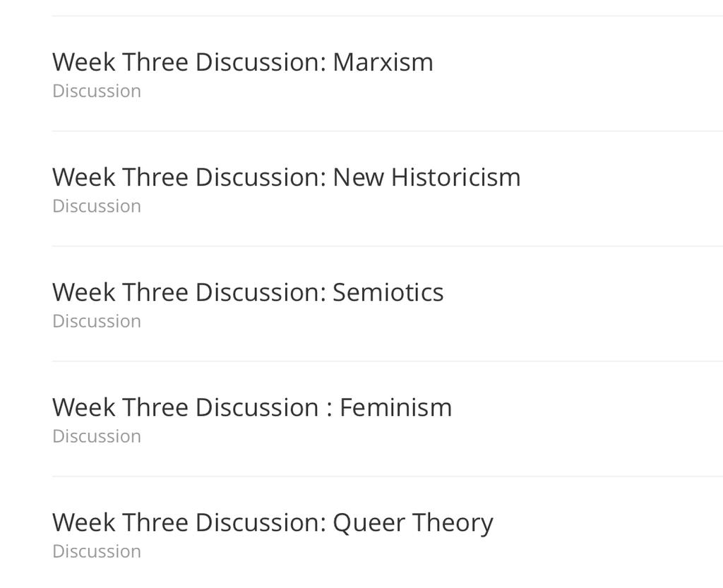Click the Discussion label under Marxism
This screenshot has height=588, width=723.
97,91
